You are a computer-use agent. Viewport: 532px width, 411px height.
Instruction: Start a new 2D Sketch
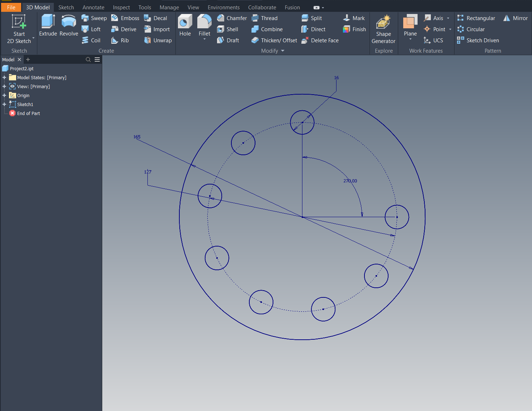(x=19, y=29)
